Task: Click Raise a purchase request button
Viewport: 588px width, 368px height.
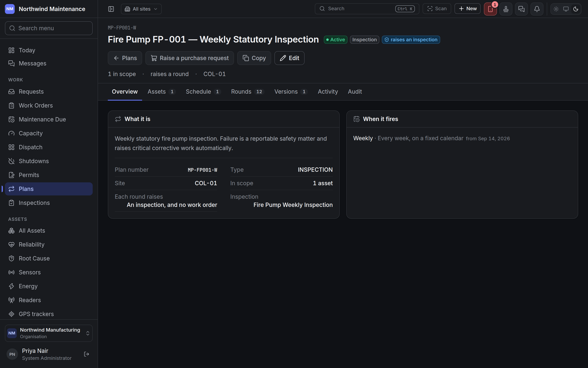Action: click(x=189, y=58)
